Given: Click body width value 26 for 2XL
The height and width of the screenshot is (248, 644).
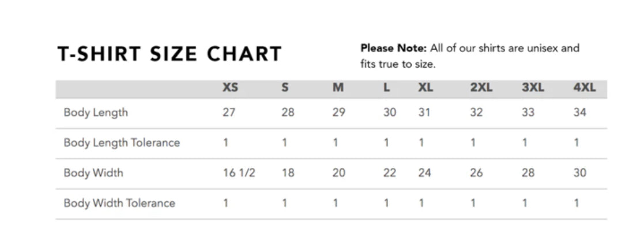Looking at the screenshot, I should [x=476, y=173].
